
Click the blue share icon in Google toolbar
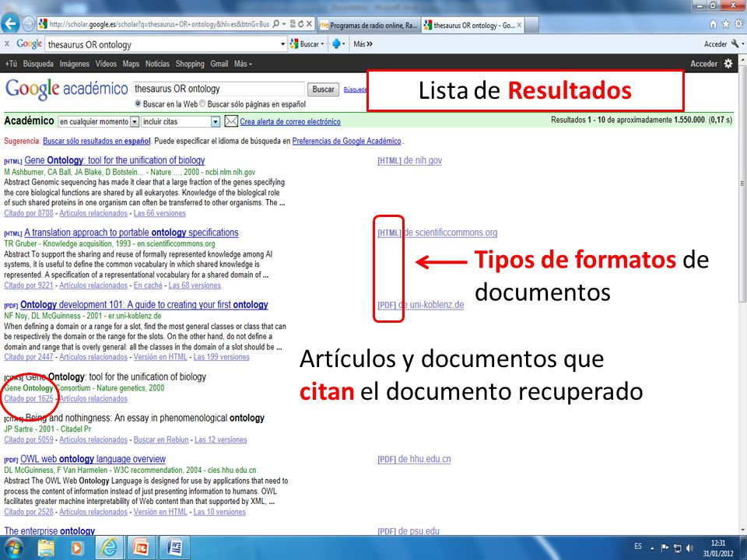(x=336, y=44)
